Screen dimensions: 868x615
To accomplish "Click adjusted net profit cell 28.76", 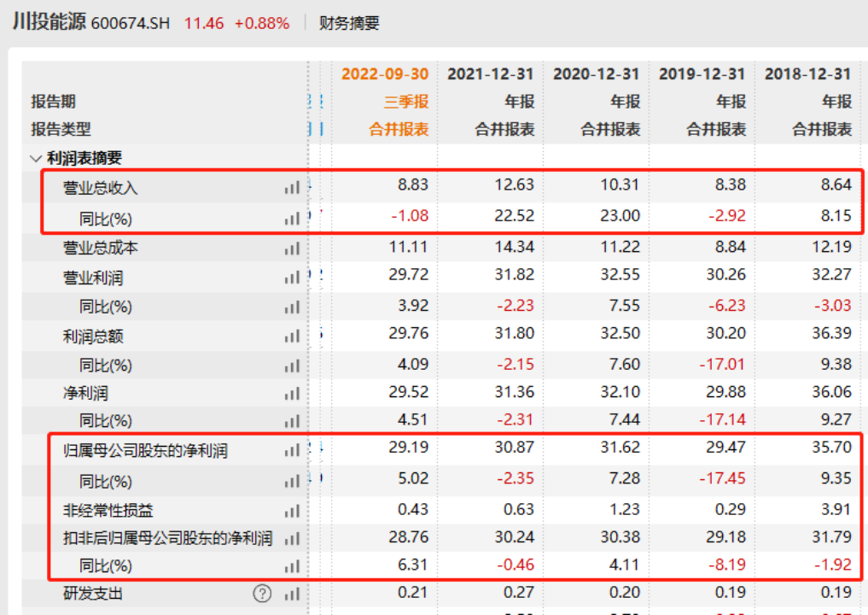I will [409, 537].
